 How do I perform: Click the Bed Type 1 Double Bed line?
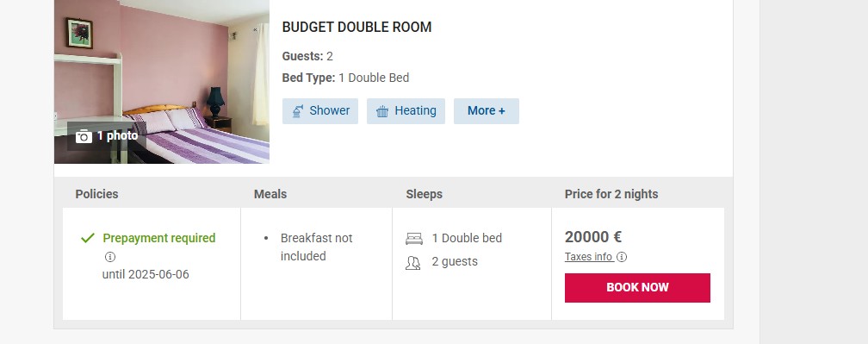click(x=345, y=78)
